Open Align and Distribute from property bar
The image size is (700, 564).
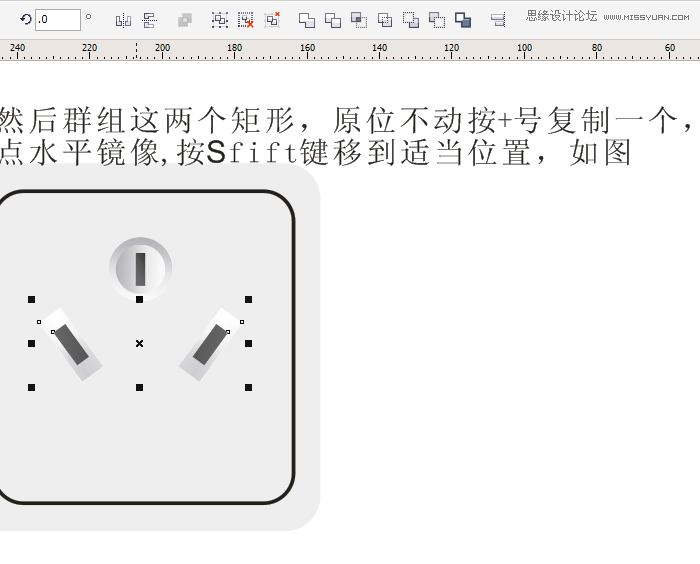tap(498, 20)
